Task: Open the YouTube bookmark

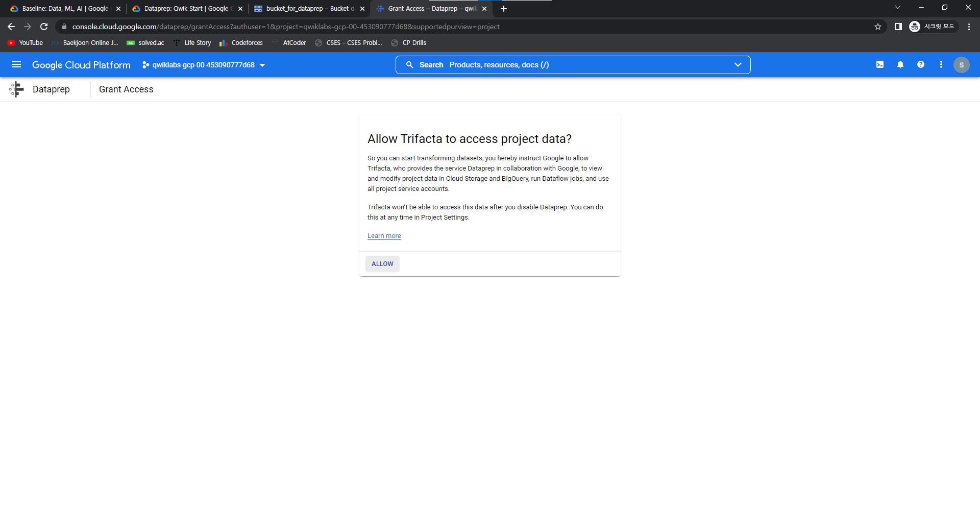Action: pyautogui.click(x=25, y=43)
